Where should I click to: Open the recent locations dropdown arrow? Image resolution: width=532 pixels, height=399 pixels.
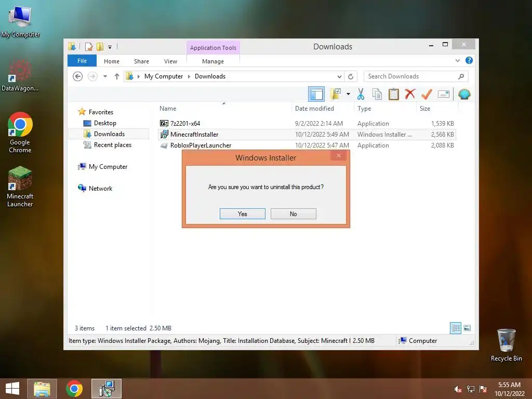coord(105,76)
